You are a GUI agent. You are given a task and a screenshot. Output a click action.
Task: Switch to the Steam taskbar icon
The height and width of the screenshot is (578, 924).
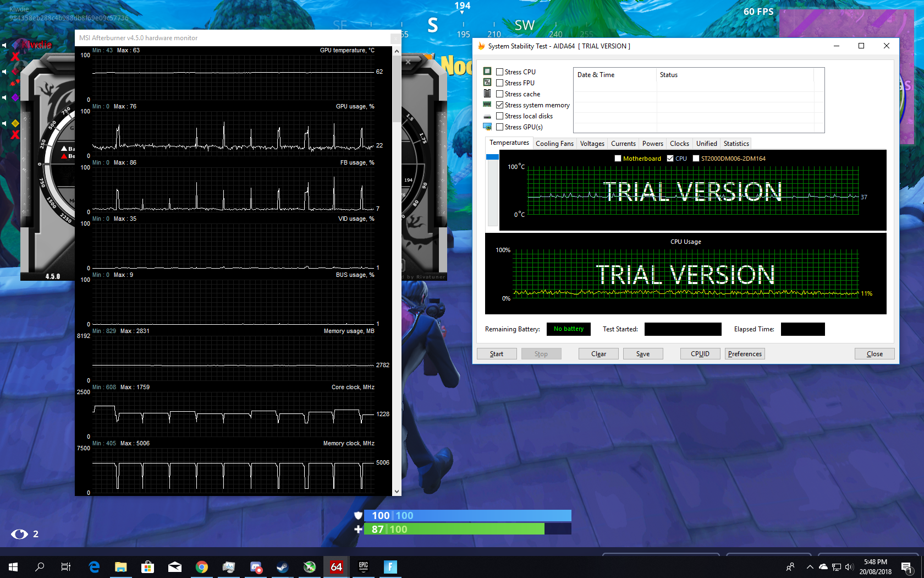pos(283,566)
